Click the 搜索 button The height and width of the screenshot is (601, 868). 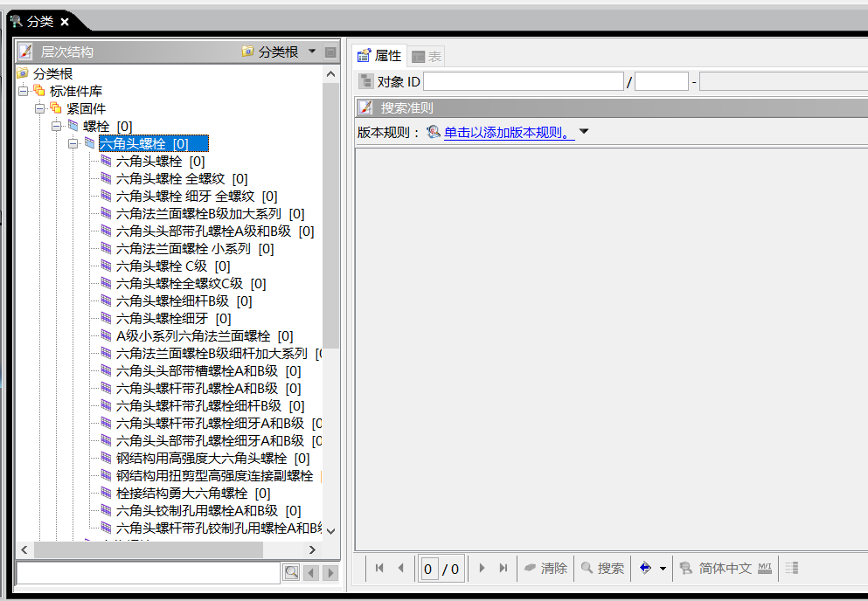click(603, 569)
